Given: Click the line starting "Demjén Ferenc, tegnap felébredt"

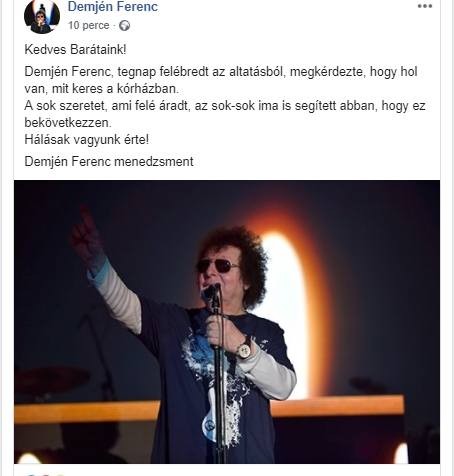Looking at the screenshot, I should click(221, 72).
